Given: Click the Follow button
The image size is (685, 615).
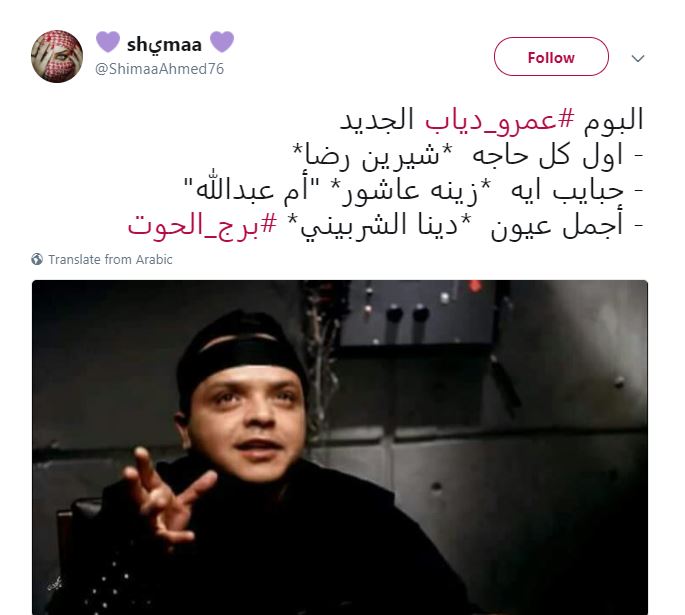Looking at the screenshot, I should tap(551, 57).
